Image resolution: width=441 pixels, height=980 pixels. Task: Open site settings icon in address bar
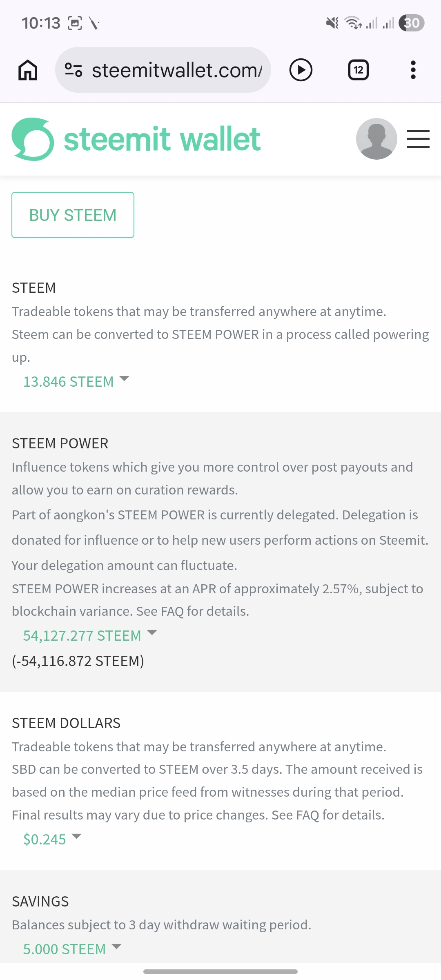[x=74, y=70]
